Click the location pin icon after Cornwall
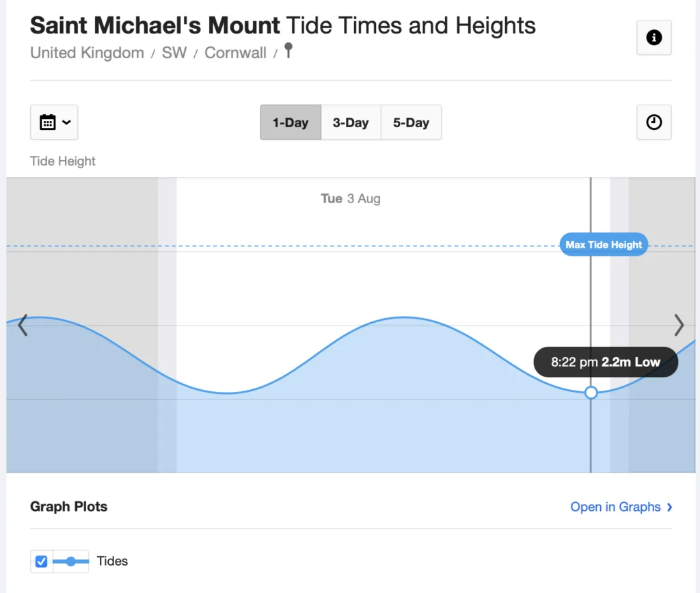This screenshot has height=593, width=700. [288, 51]
